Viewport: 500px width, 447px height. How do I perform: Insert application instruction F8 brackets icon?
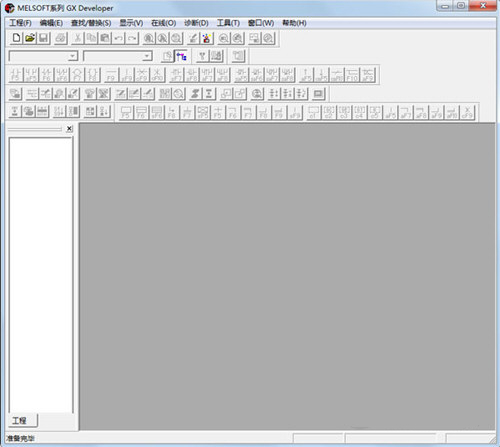(x=93, y=75)
